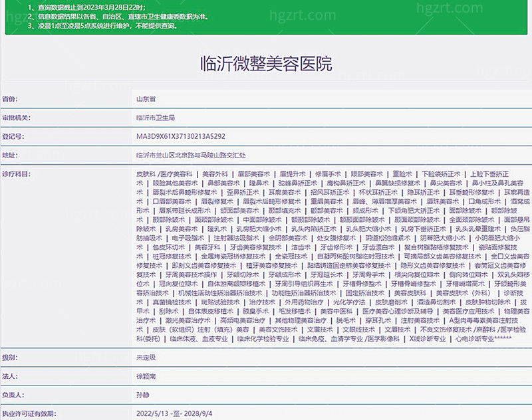Click 毛发移植术 entry

[x=295, y=311]
